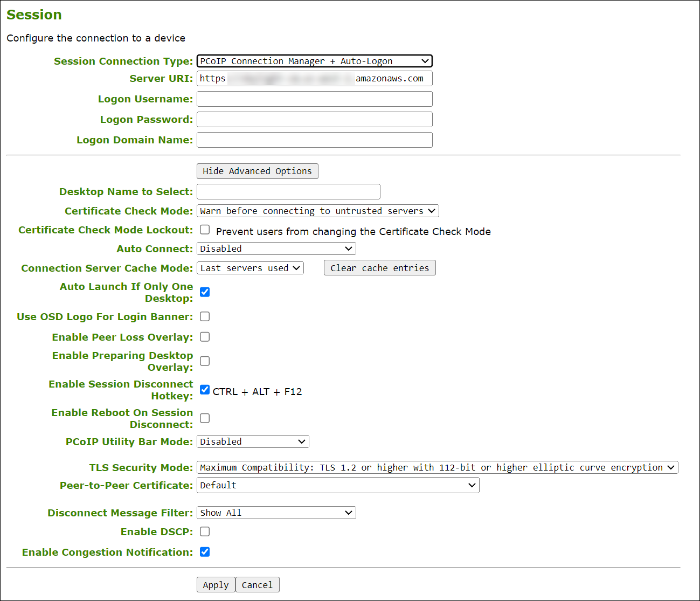Click the 'CTRL + ALT + F12' hotkey text

click(x=257, y=392)
